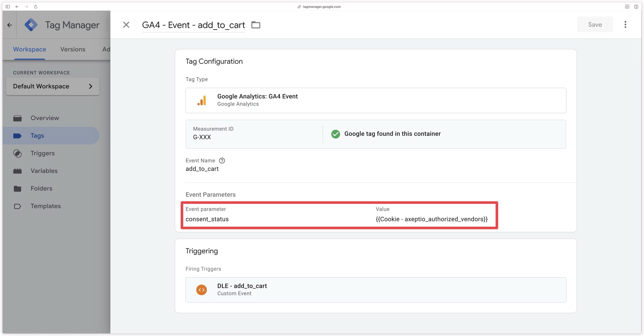Click the tagmanager.google.com address bar
Screen dimensions: 644x336
pos(319,7)
